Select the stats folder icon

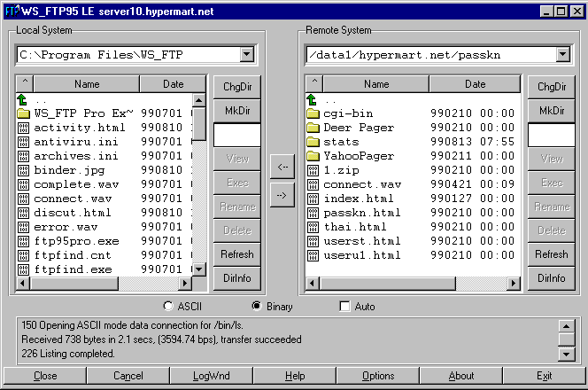(313, 142)
